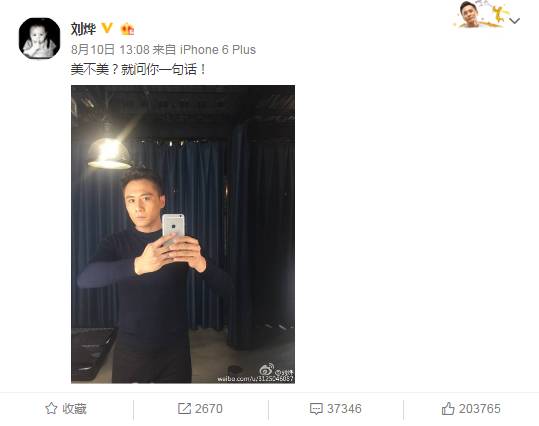Click the thumbs-up like icon
This screenshot has width=539, height=426.
[448, 408]
